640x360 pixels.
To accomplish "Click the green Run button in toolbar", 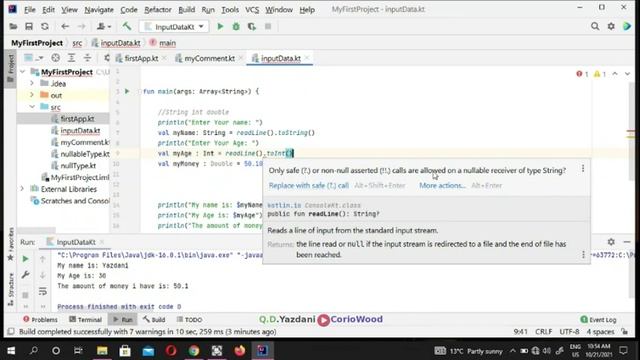I will tap(220, 27).
